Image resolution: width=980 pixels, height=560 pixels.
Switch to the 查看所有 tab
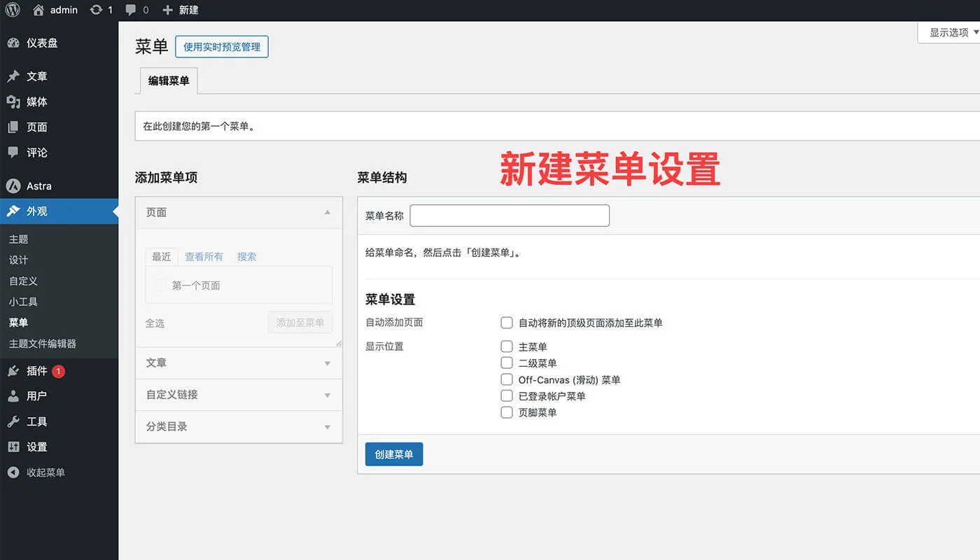point(204,257)
